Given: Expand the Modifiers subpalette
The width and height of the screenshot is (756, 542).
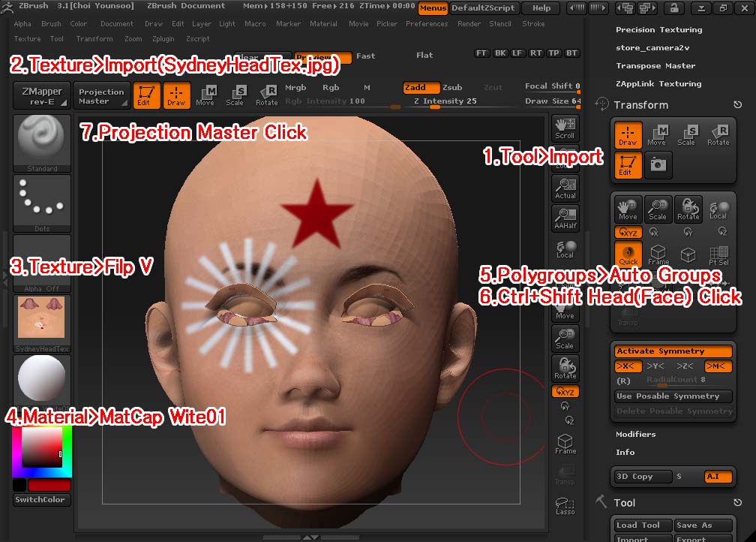Looking at the screenshot, I should [635, 435].
